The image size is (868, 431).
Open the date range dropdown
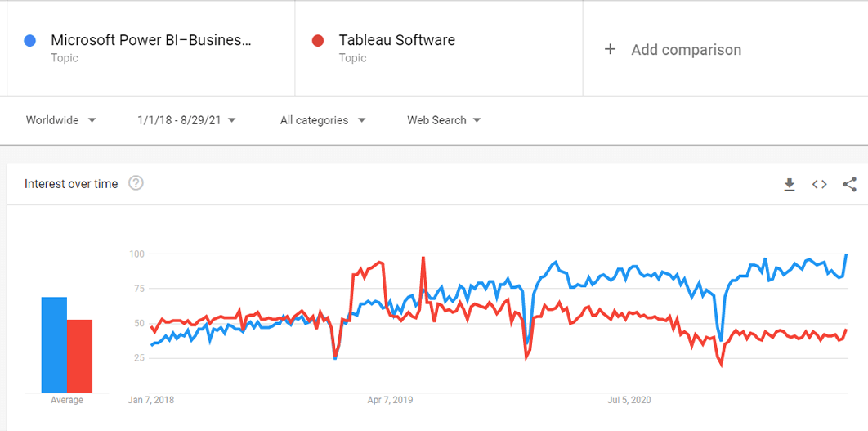tap(187, 120)
